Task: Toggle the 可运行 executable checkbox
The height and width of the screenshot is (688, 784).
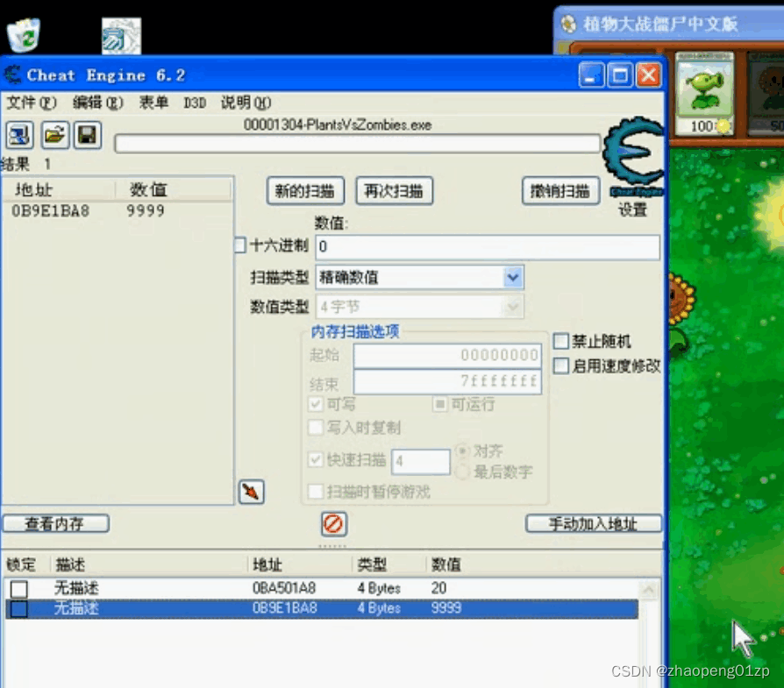Action: 439,404
